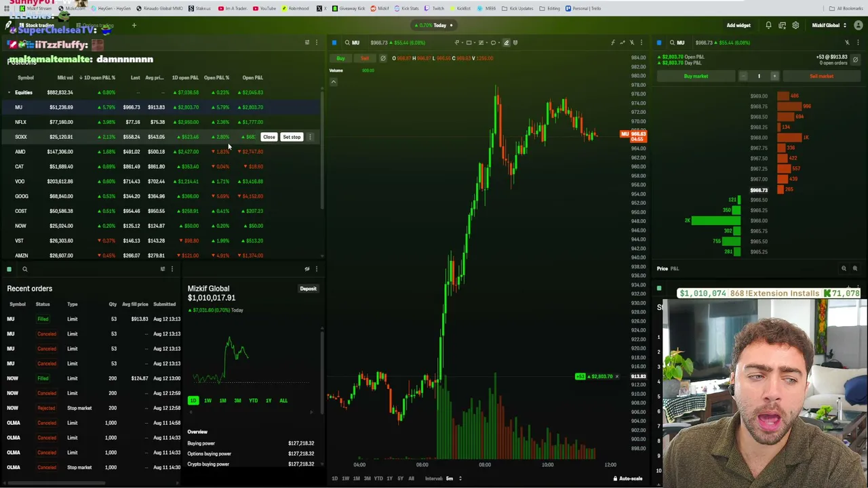Click Buy button on chart
The width and height of the screenshot is (868, 488).
[340, 58]
